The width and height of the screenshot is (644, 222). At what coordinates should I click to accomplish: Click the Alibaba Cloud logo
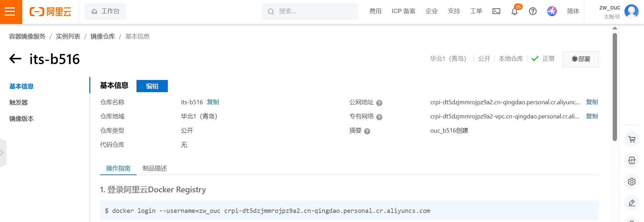(51, 11)
